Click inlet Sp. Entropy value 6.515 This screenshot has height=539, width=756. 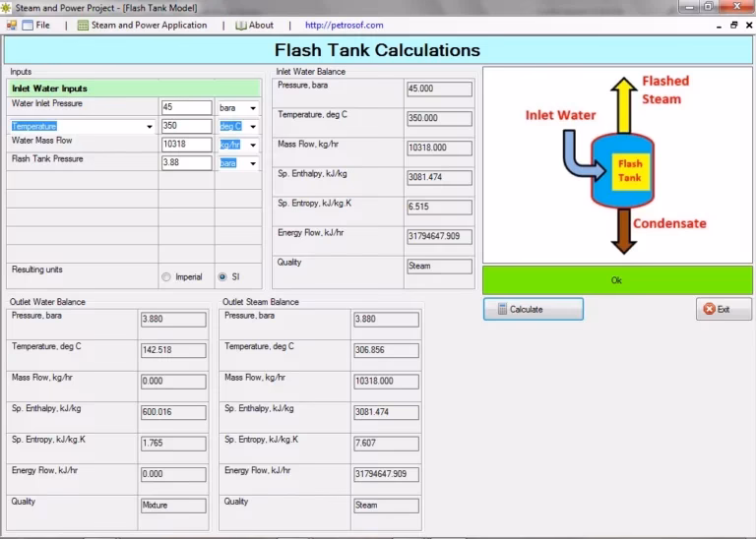pyautogui.click(x=439, y=207)
